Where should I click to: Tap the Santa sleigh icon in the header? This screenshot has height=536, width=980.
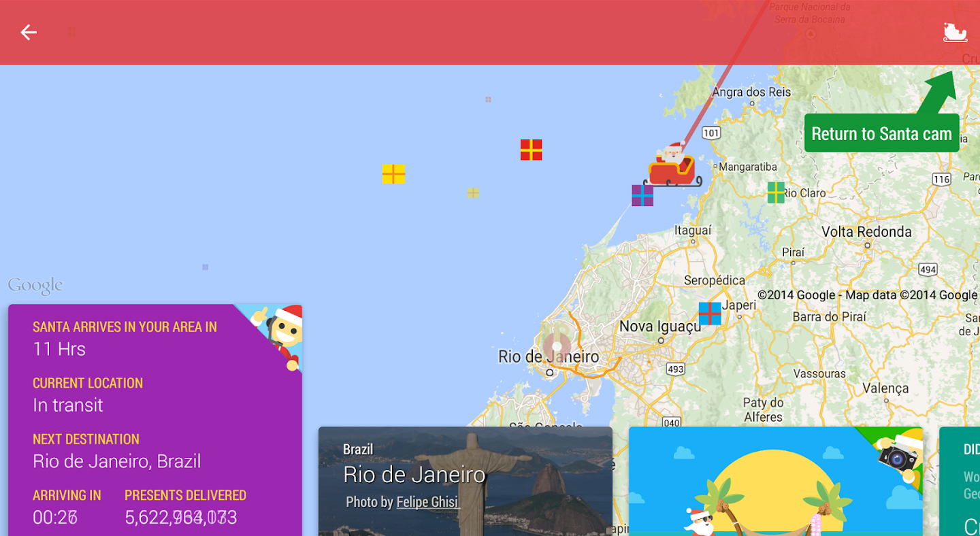(x=955, y=32)
